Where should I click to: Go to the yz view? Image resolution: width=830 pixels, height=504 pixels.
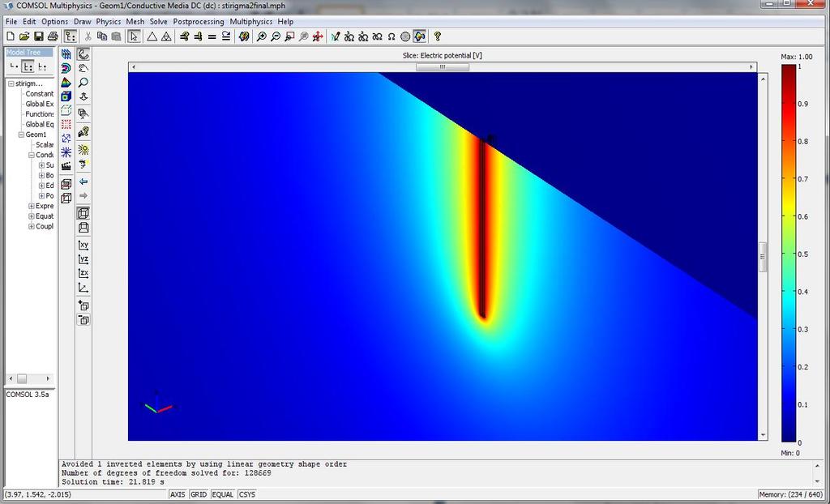(83, 259)
